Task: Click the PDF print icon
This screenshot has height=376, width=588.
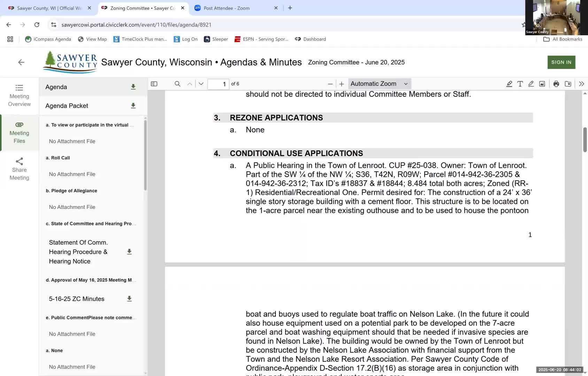Action: [x=556, y=84]
